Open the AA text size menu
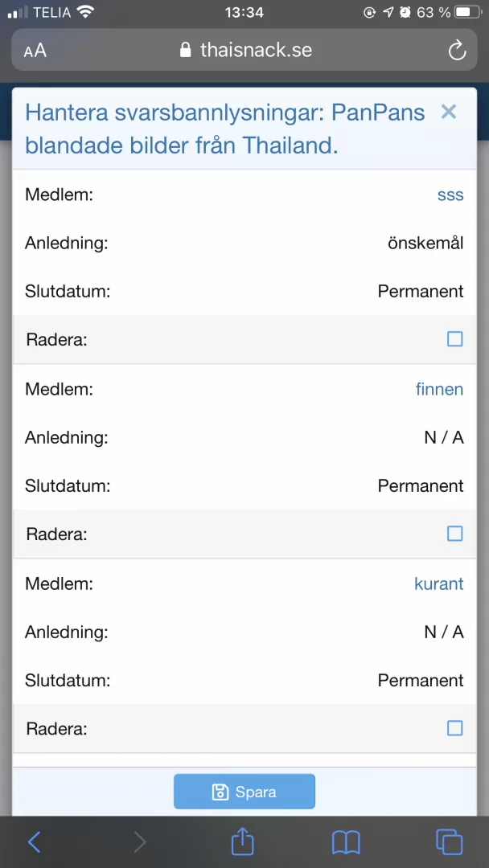 pyautogui.click(x=35, y=51)
